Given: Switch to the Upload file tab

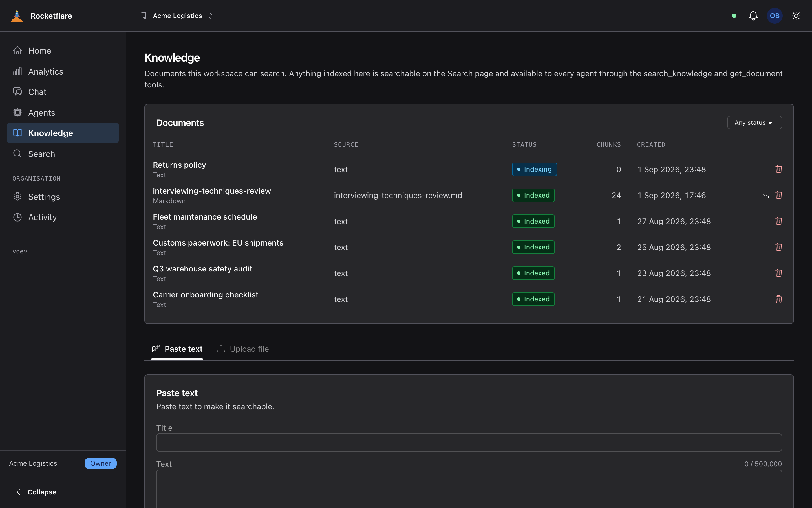Looking at the screenshot, I should pos(243,349).
